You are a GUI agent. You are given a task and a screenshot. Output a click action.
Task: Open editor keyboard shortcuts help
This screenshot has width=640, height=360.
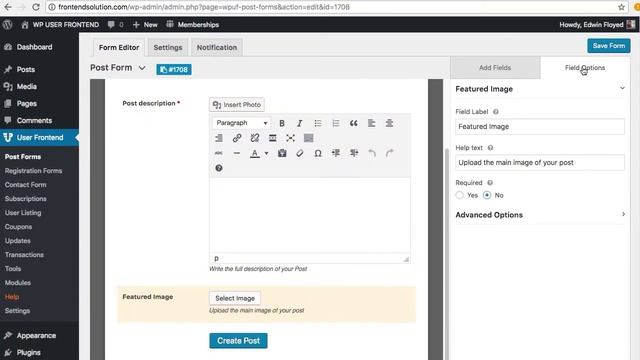(219, 168)
